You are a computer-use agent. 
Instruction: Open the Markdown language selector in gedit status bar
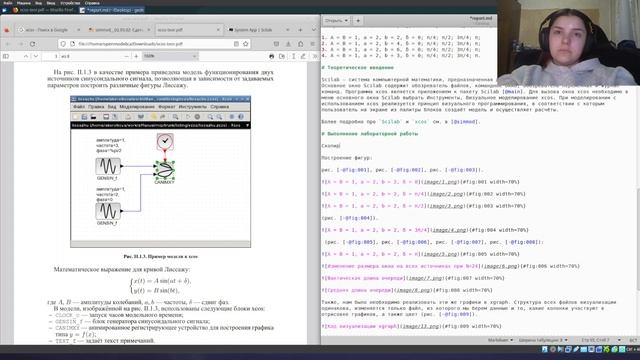point(500,340)
